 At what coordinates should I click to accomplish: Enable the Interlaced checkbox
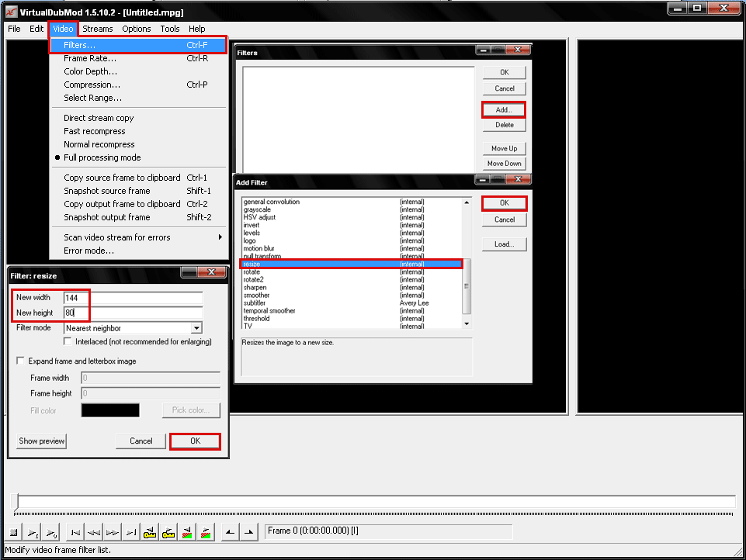[x=69, y=342]
